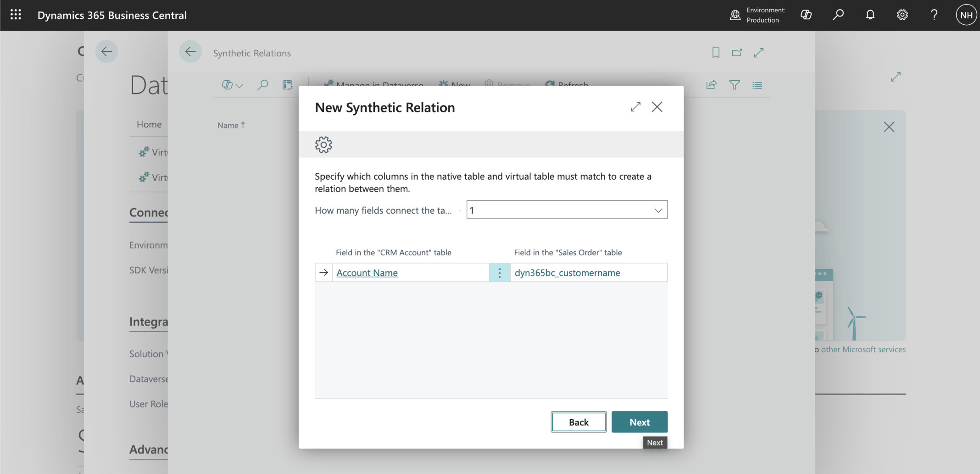Expand the Synthetic Relations page to full width

[x=759, y=53]
